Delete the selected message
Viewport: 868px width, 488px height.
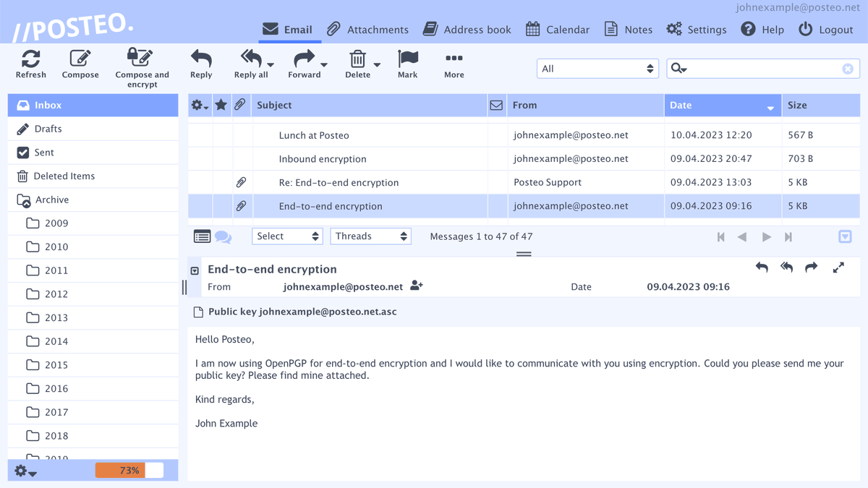tap(357, 59)
